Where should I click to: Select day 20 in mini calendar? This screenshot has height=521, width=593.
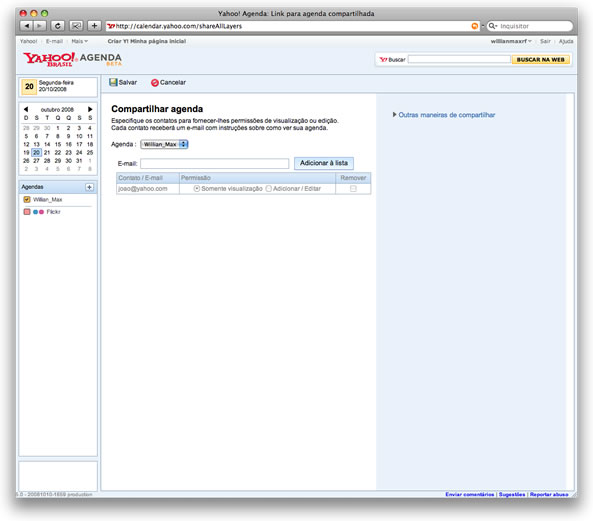pos(36,152)
